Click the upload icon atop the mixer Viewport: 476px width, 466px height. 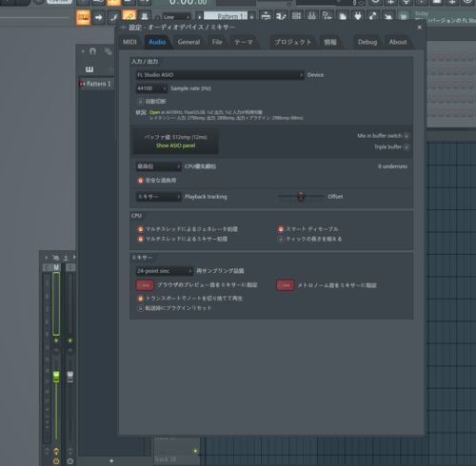coord(66,258)
